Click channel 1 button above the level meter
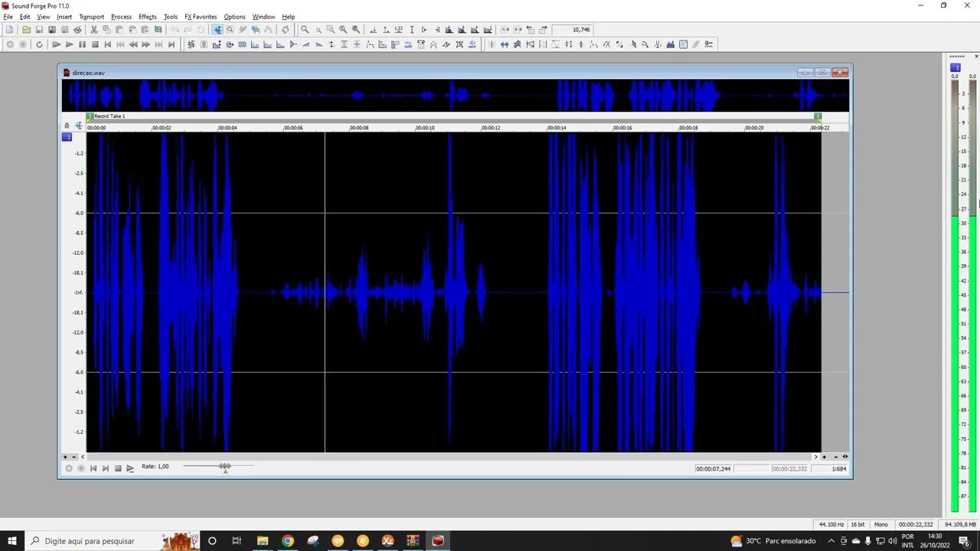Screen dimensions: 980x551 (x=955, y=67)
